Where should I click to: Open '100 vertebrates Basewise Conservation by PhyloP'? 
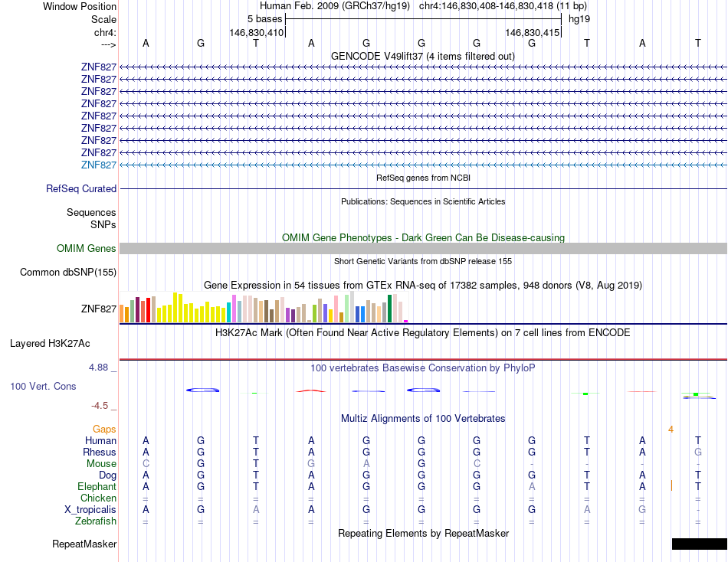423,368
